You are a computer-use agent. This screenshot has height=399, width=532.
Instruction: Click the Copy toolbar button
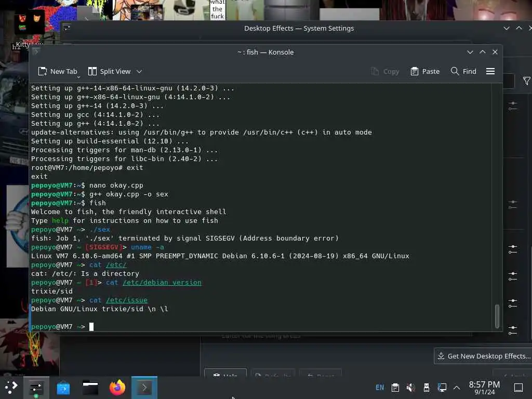[385, 71]
